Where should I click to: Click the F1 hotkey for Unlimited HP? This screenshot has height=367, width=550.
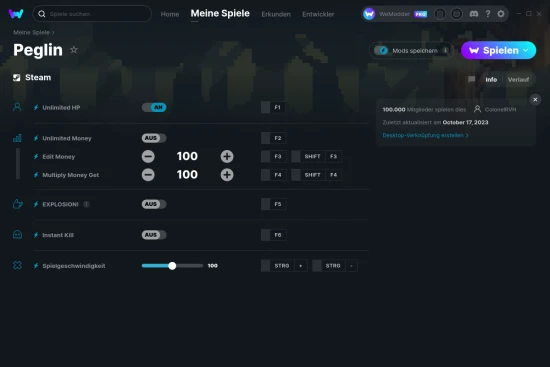click(274, 107)
